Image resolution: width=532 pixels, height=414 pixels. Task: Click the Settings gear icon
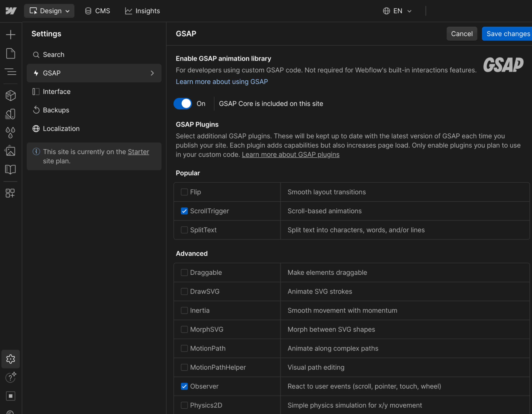pos(10,359)
